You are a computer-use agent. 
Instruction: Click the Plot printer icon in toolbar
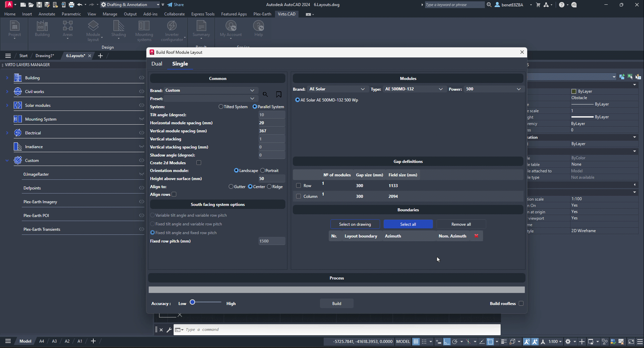71,5
